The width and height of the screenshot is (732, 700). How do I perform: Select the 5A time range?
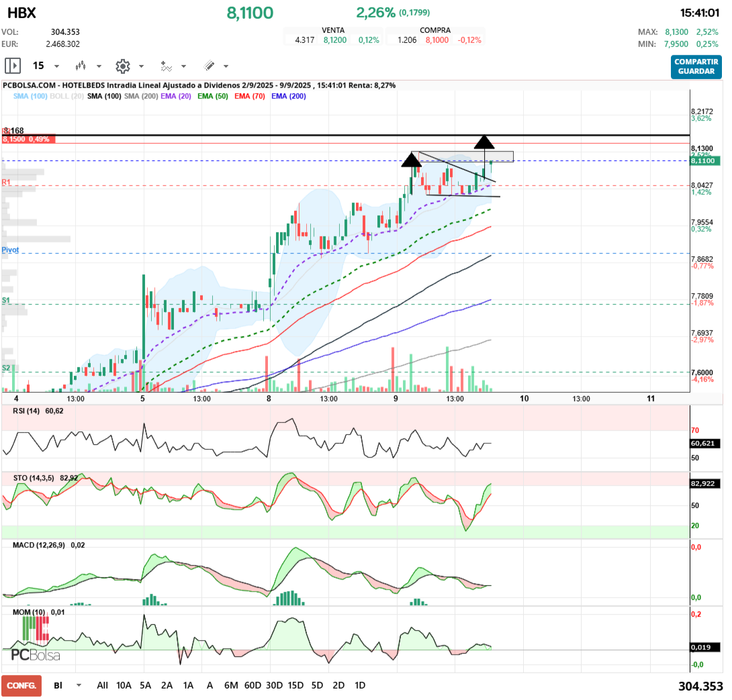(x=146, y=685)
